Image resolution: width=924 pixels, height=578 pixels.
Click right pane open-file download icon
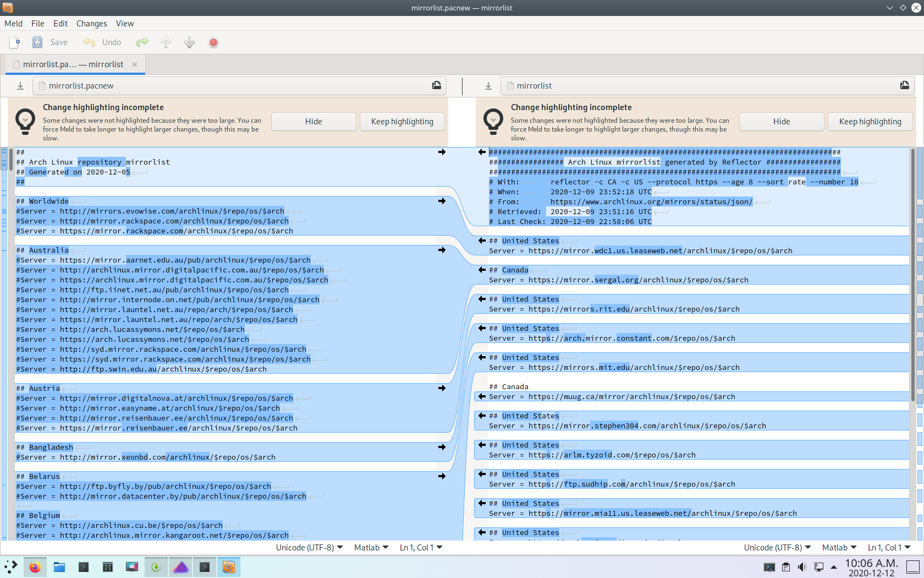pos(488,86)
